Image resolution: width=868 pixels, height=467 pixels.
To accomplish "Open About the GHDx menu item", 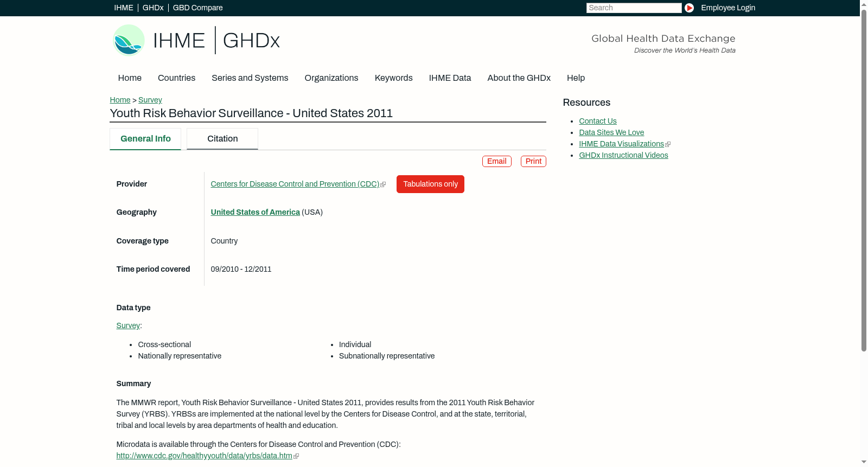I will point(519,78).
